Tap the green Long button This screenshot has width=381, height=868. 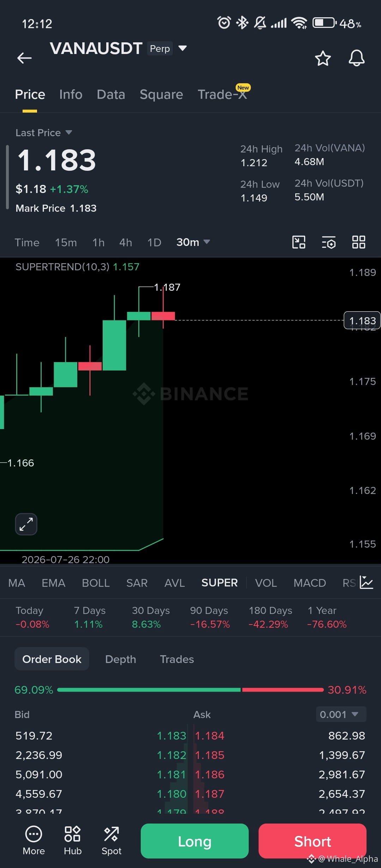coord(195,841)
